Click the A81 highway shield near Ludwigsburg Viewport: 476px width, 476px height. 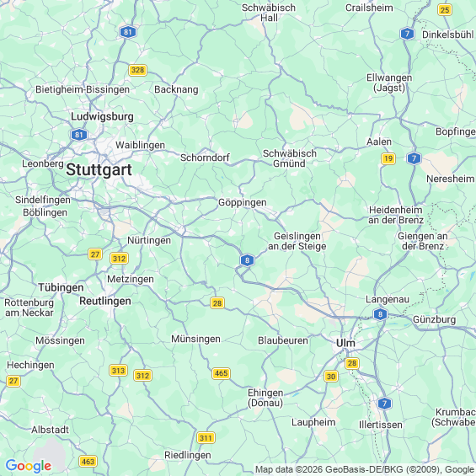[79, 135]
